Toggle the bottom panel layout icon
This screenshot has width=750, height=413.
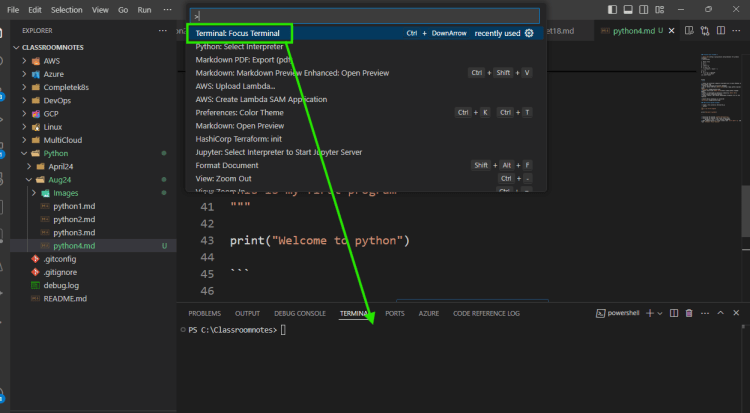click(628, 10)
